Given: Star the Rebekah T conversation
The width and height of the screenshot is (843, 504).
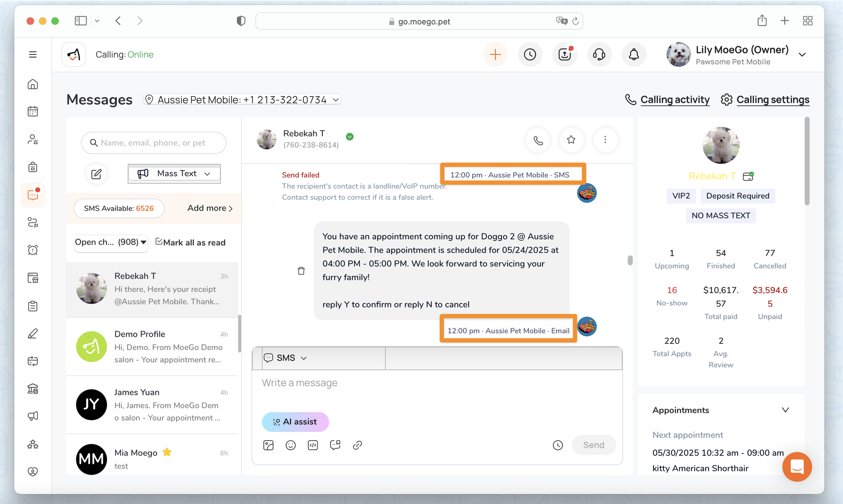Looking at the screenshot, I should pyautogui.click(x=571, y=140).
